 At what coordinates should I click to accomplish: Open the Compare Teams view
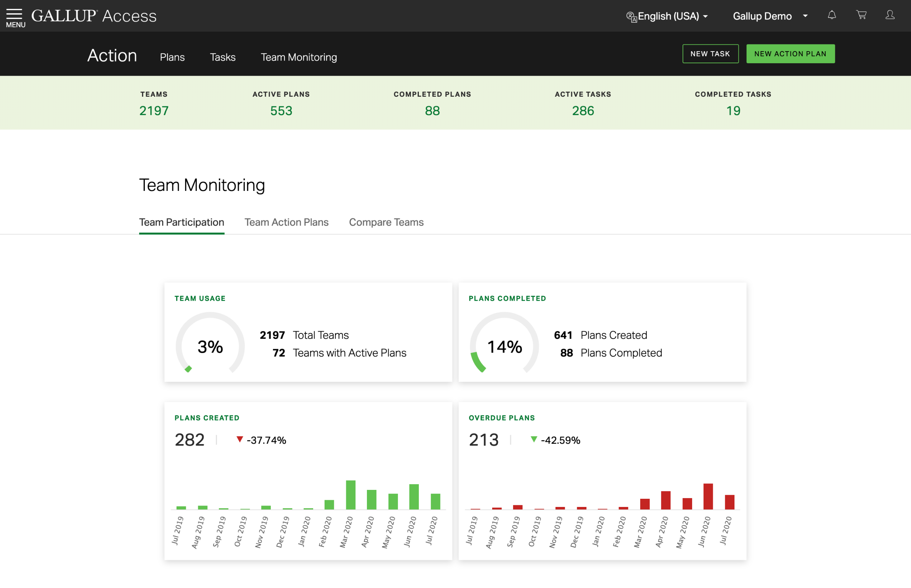pos(386,222)
